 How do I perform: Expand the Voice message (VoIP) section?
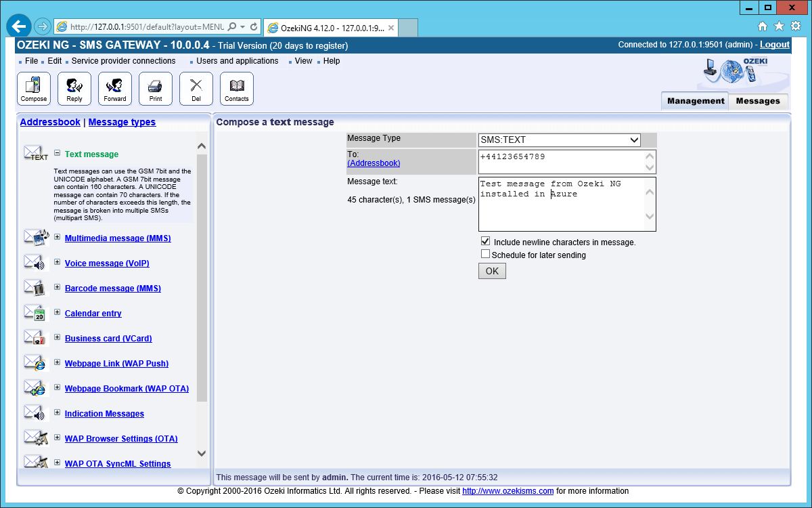(x=58, y=263)
